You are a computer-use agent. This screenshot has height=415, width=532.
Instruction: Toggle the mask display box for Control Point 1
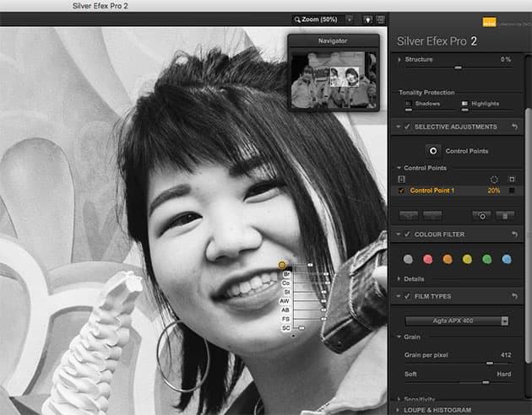[x=512, y=191]
